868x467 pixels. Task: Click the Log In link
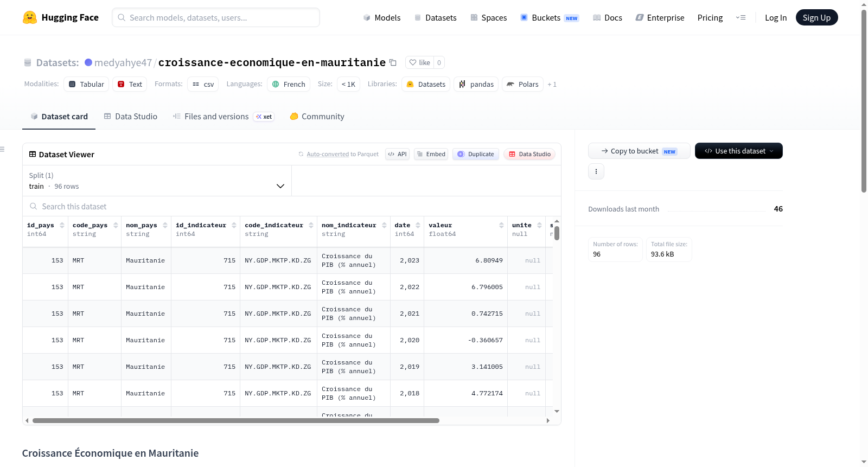click(776, 17)
